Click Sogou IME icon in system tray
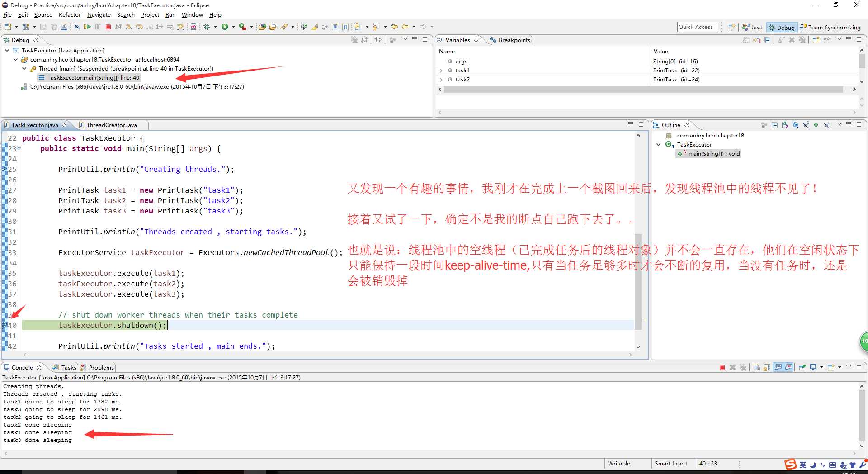This screenshot has height=474, width=868. click(x=790, y=465)
